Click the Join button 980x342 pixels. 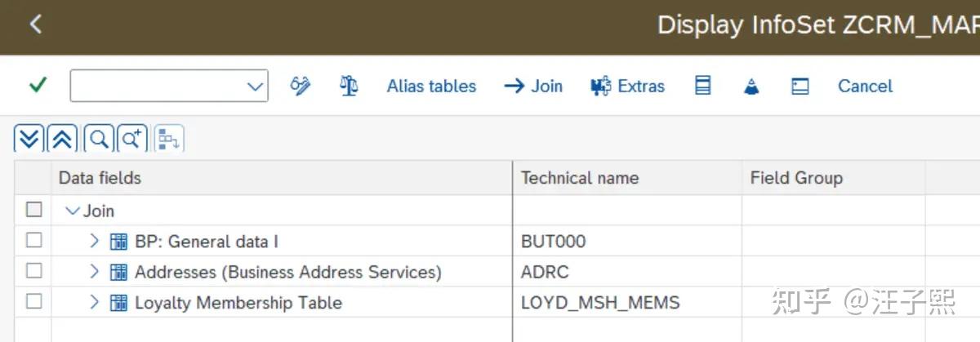click(x=533, y=86)
